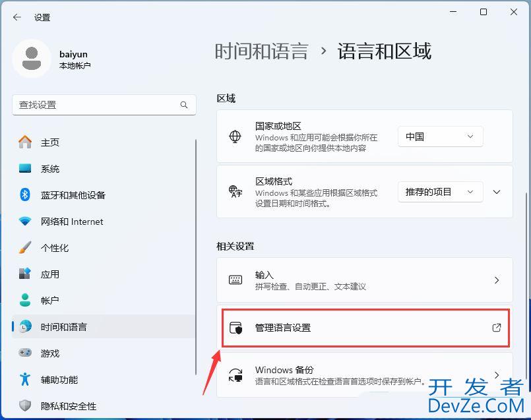531x420 pixels.
Task: Click the 查找设置 search field
Action: [104, 105]
